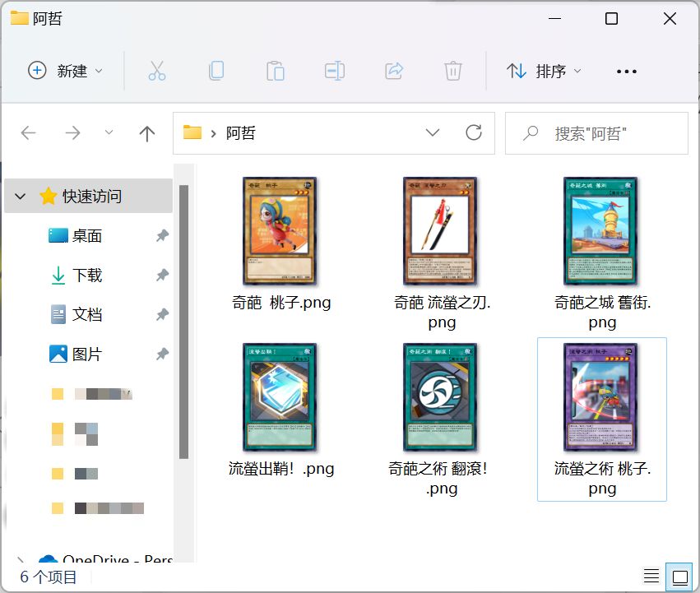Click file name text 奇葩之城 舊街.png
700x593 pixels.
602,313
